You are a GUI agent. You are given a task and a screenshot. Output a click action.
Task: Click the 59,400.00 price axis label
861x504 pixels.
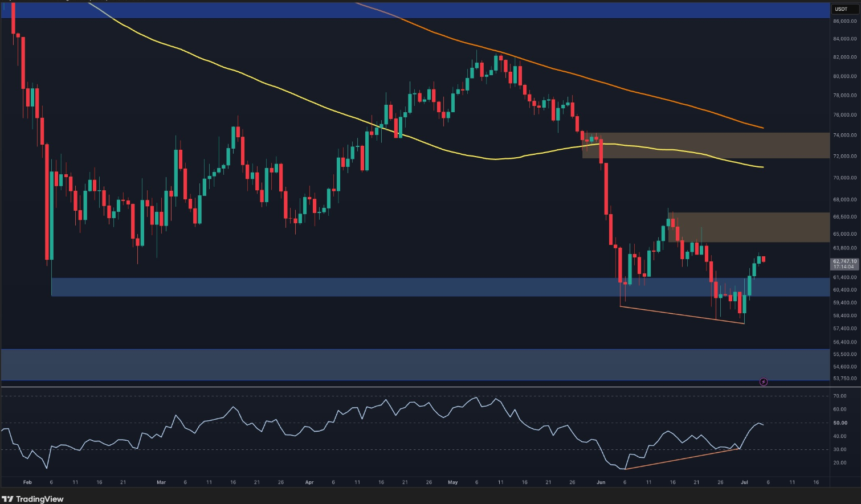click(844, 303)
